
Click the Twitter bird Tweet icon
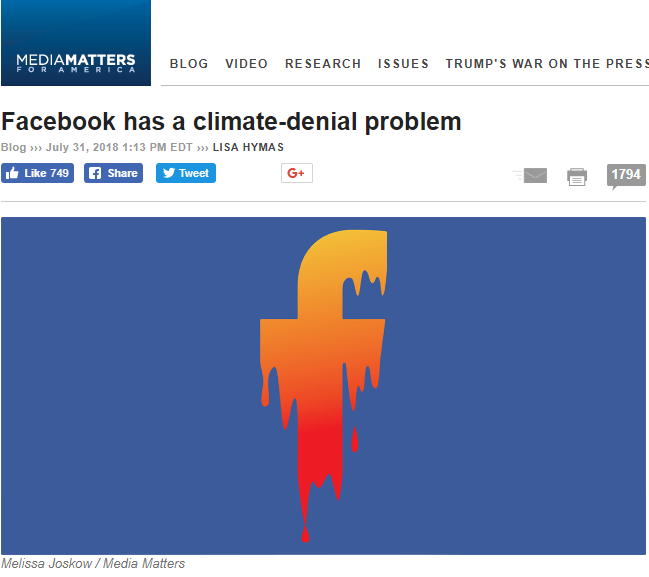point(169,173)
